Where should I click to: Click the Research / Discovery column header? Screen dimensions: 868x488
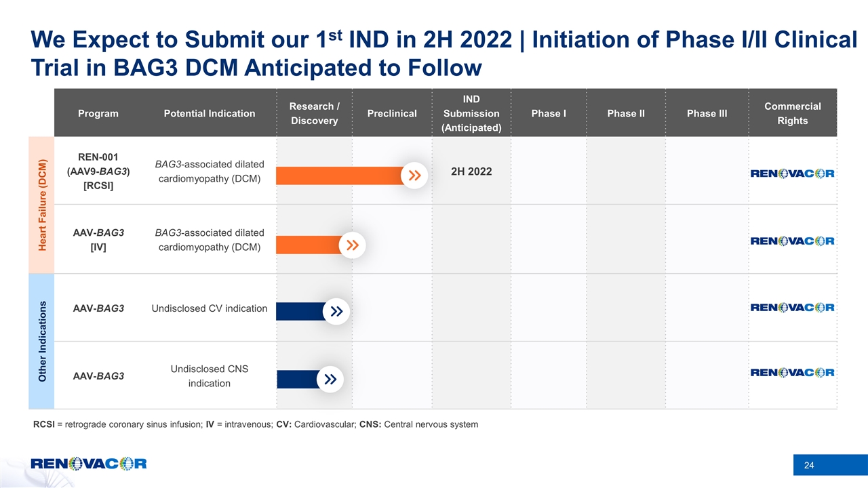[x=314, y=113]
